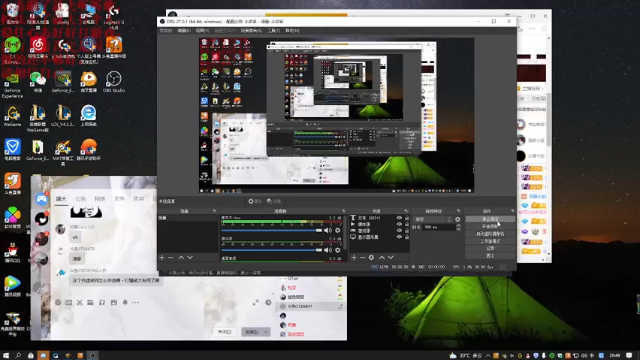Toggle eye visibility of text source
This screenshot has width=640, height=360.
399,218
